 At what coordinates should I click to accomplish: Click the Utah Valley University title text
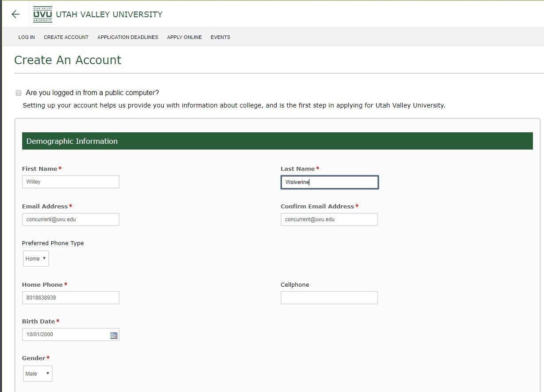click(x=109, y=15)
